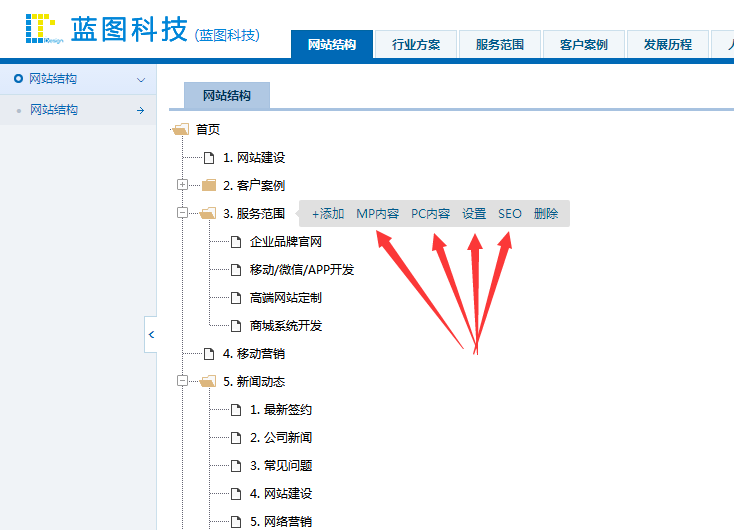The image size is (734, 530).
Task: Select 4. 网站建设 label under 新闻动态
Action: click(281, 494)
